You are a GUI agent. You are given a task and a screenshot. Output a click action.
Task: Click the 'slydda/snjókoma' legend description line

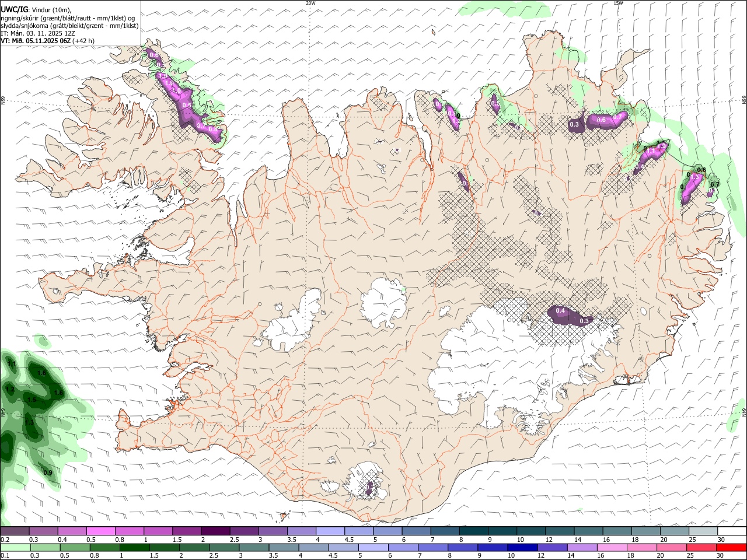pos(69,26)
